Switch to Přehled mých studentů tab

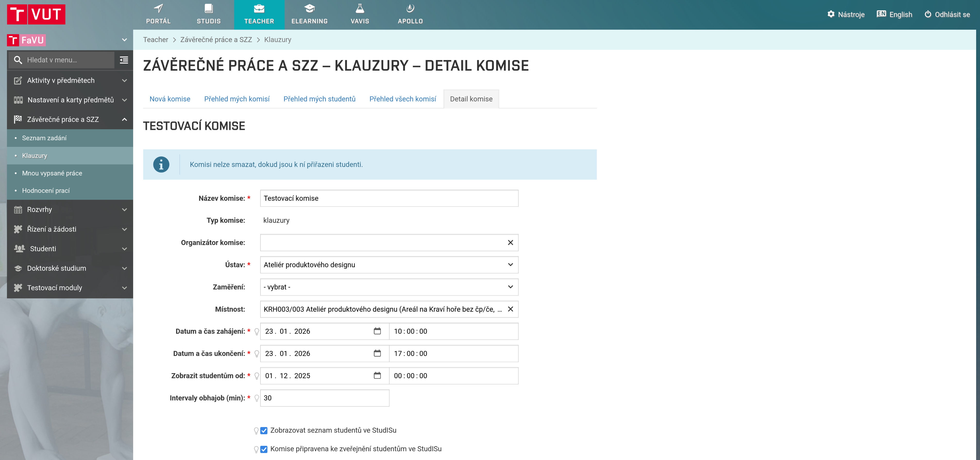click(319, 99)
